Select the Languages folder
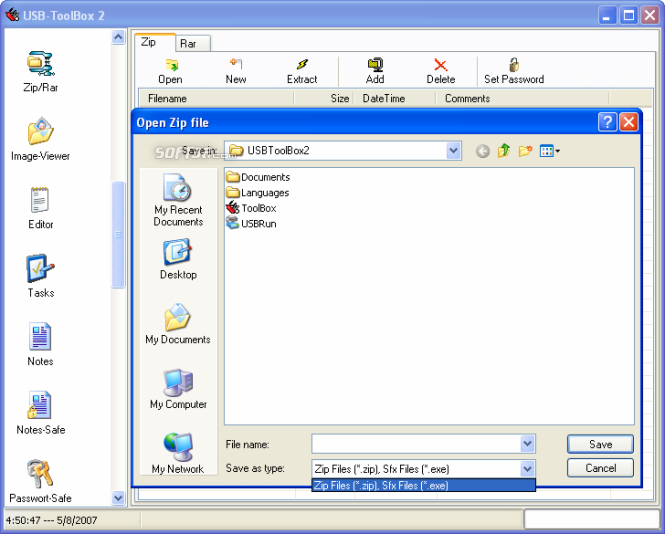Viewport: 665px width, 534px height. (x=258, y=193)
